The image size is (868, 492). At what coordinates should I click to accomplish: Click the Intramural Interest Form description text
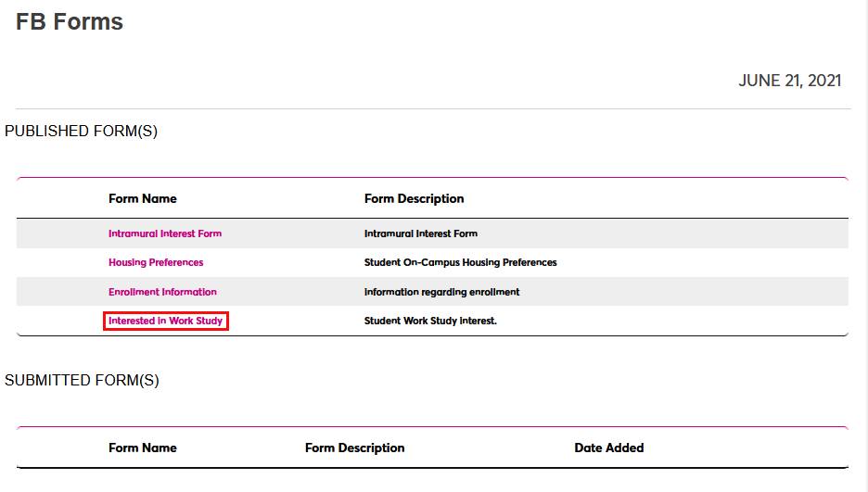[x=421, y=233]
